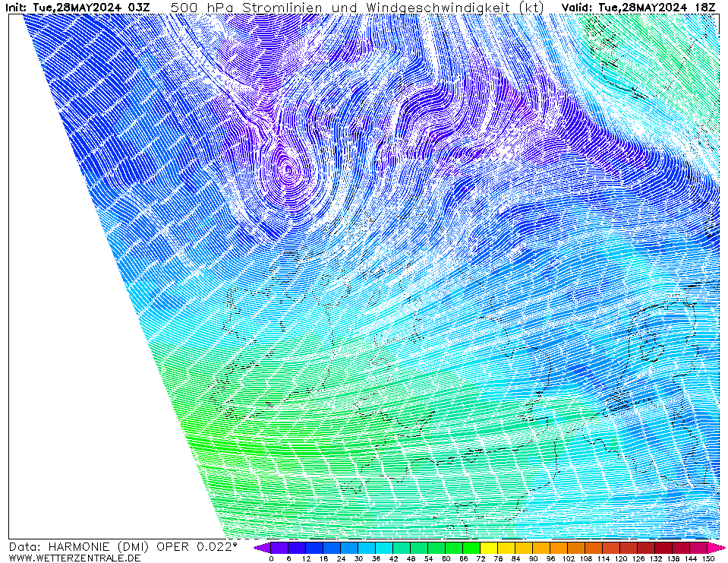Select the 30–36 kt light blue legend swatch
Screen dimensions: 728x563
click(367, 548)
